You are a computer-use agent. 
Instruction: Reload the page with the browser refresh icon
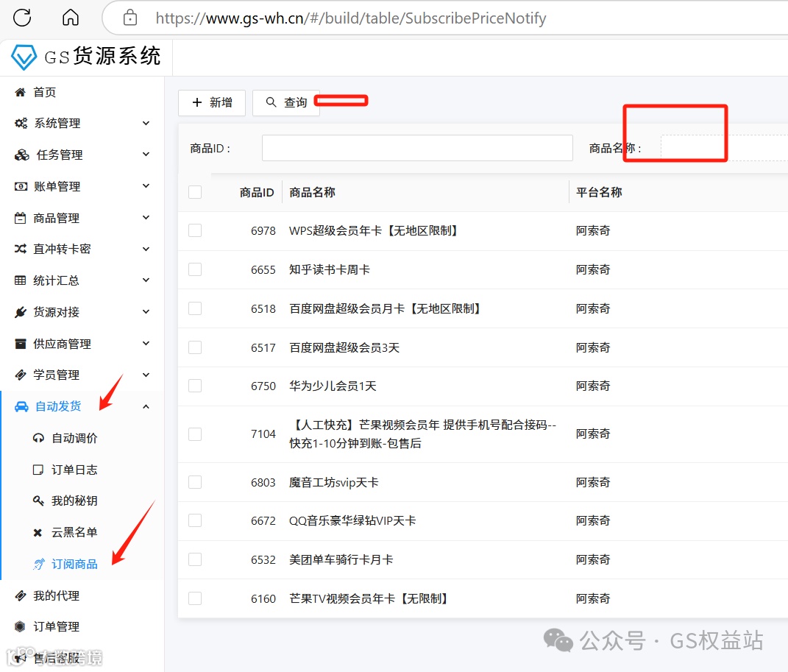click(22, 18)
